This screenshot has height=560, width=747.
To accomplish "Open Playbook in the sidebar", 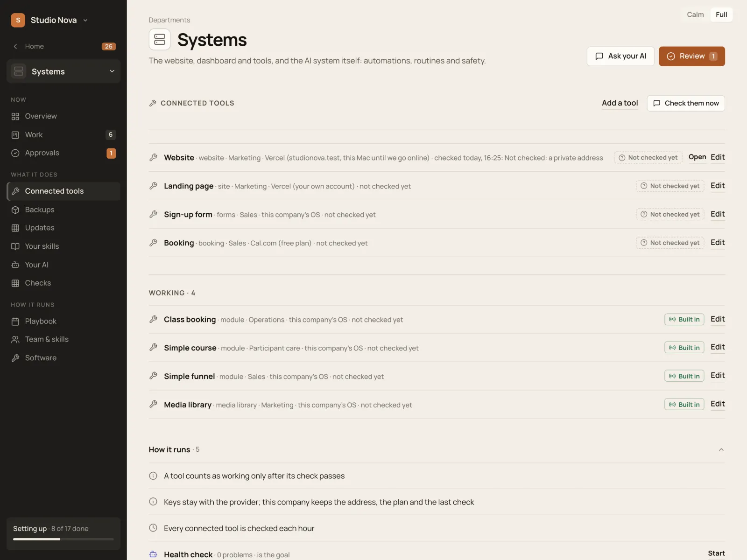I will point(63,322).
